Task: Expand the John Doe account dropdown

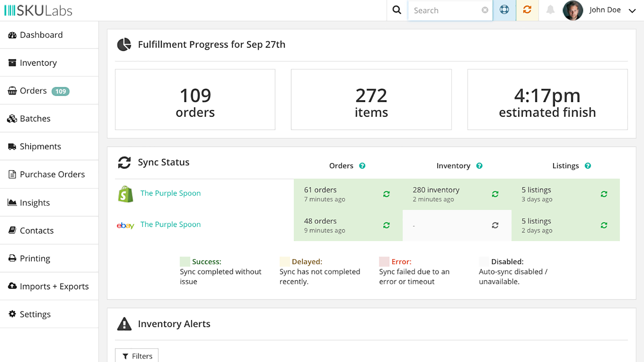Action: tap(632, 10)
